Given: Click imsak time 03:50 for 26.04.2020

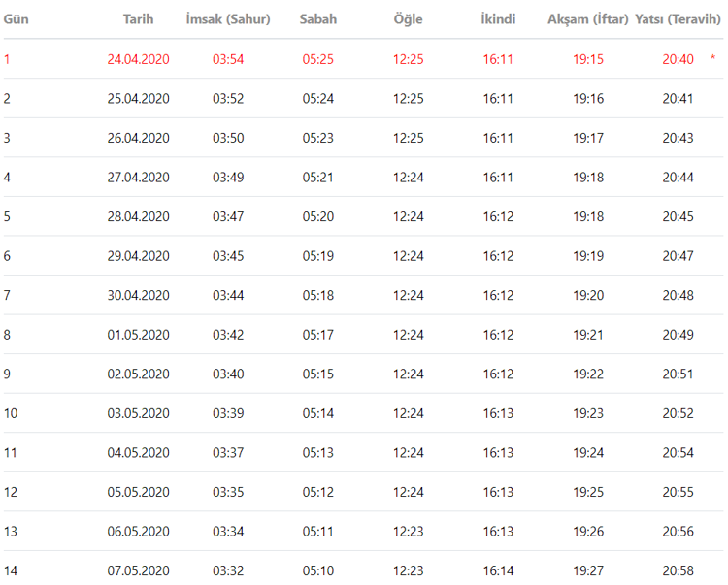Looking at the screenshot, I should point(228,138).
